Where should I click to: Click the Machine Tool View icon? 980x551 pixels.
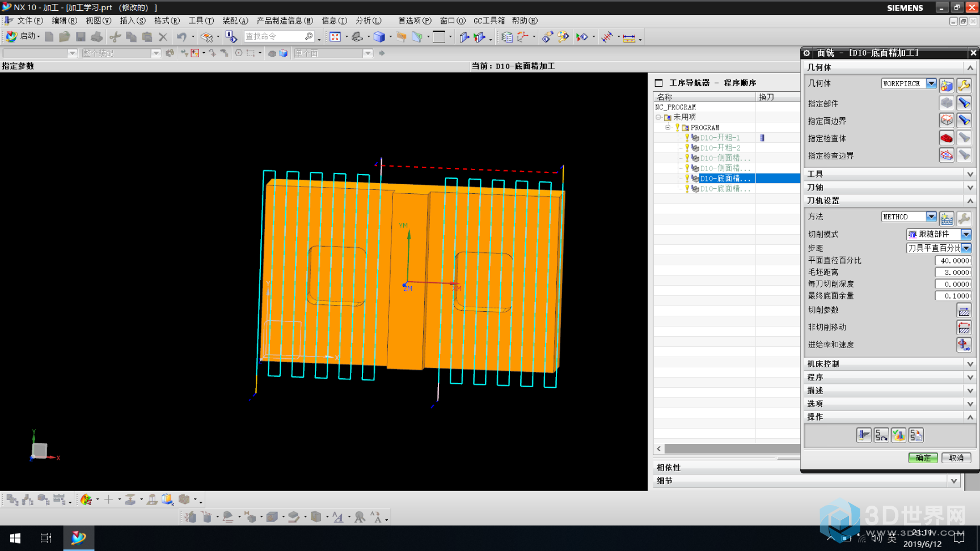click(x=28, y=499)
